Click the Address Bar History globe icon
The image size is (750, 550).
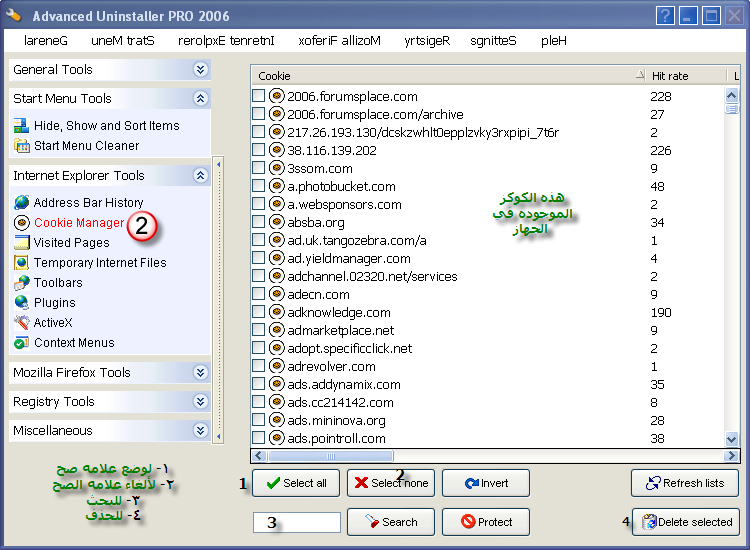[22, 202]
